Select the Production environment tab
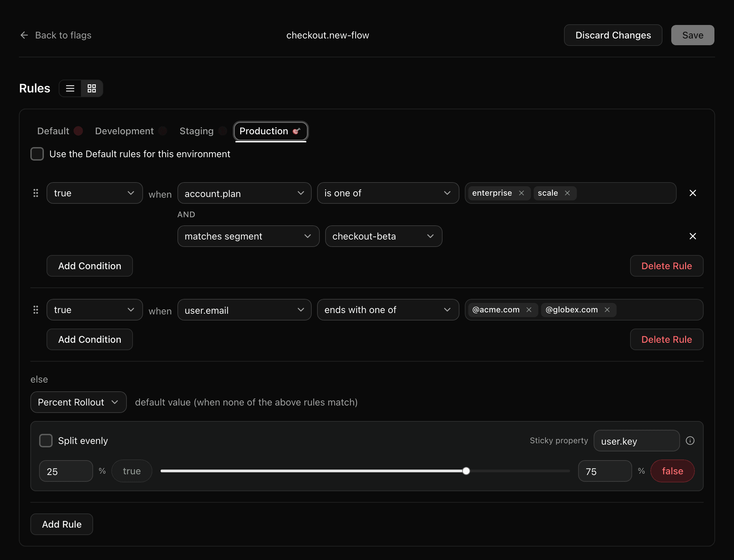734x560 pixels. pyautogui.click(x=271, y=131)
